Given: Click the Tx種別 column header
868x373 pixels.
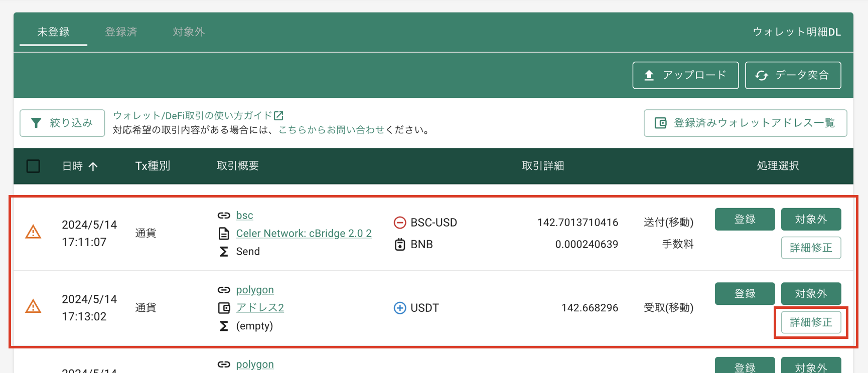Looking at the screenshot, I should 153,166.
